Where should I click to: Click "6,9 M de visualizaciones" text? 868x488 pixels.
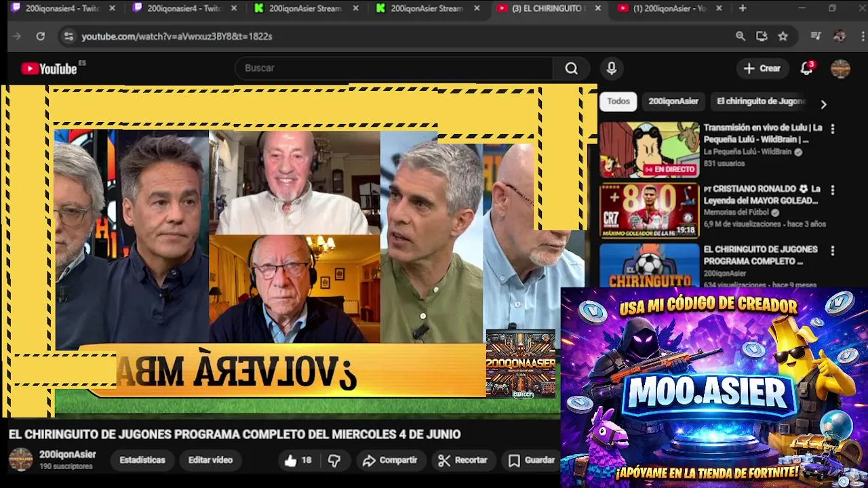coord(743,224)
